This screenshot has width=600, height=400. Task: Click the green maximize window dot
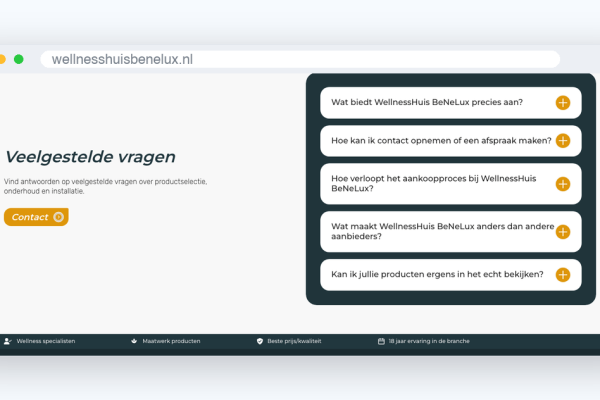click(19, 59)
